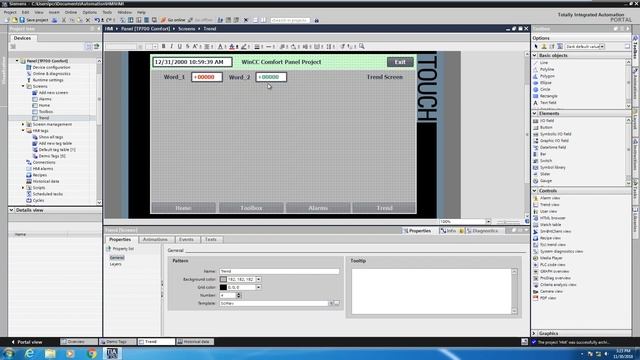
Task: Open the Tools menu
Action: click(x=107, y=13)
